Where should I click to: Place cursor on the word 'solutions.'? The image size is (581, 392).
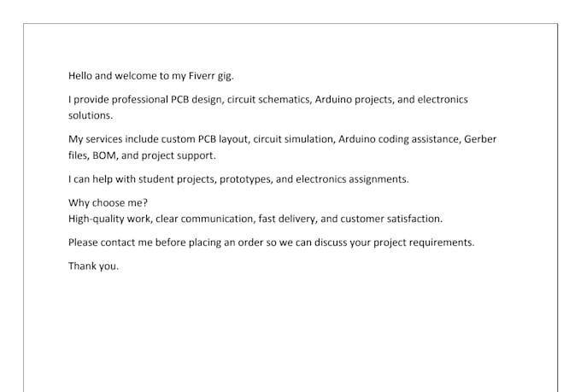point(91,115)
